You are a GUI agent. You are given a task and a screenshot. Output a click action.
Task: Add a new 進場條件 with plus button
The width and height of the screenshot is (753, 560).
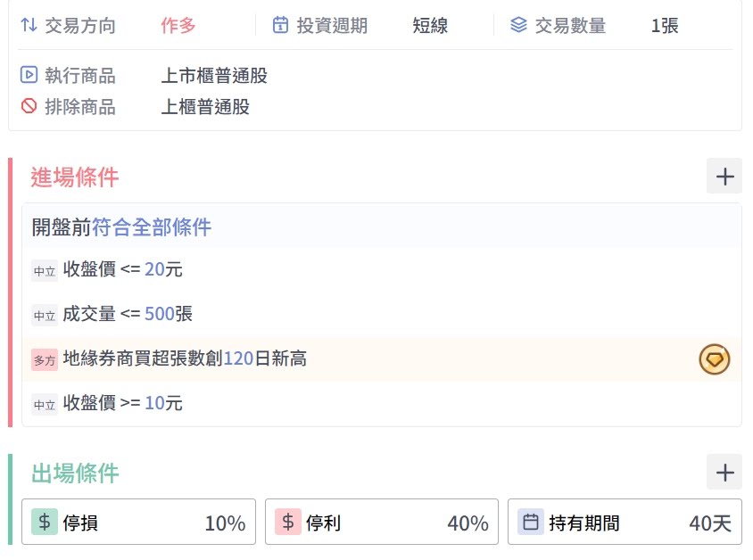724,177
